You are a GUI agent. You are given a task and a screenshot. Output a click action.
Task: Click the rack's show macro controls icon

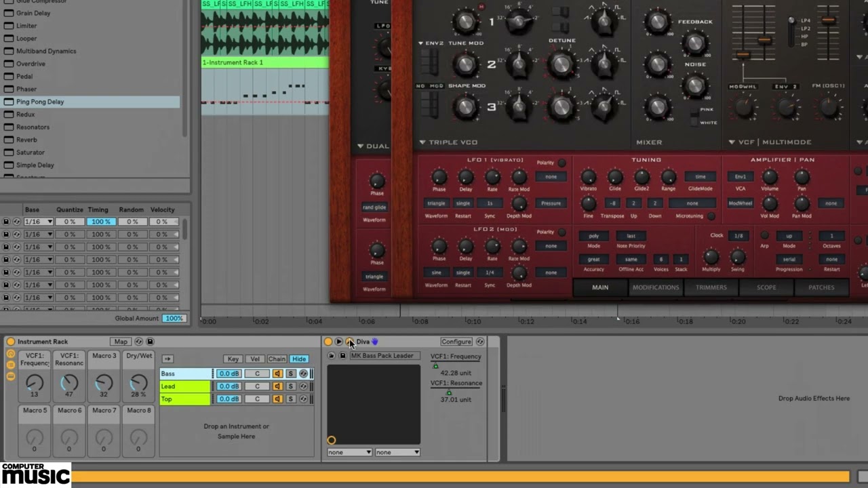[10, 354]
